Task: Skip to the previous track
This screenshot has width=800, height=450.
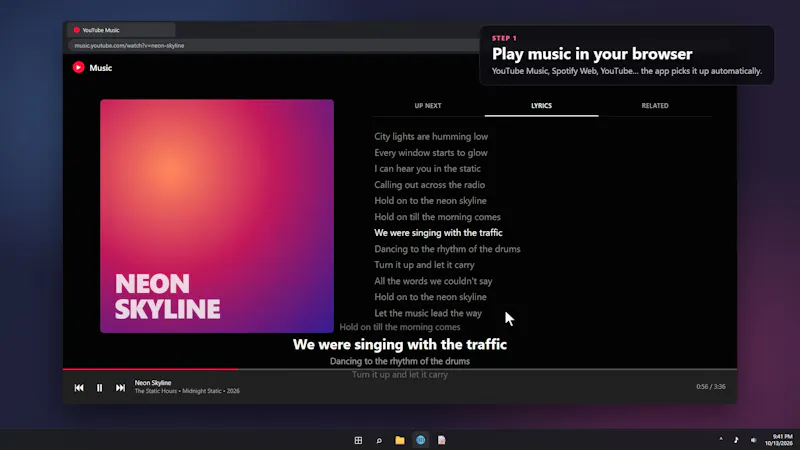Action: point(79,388)
